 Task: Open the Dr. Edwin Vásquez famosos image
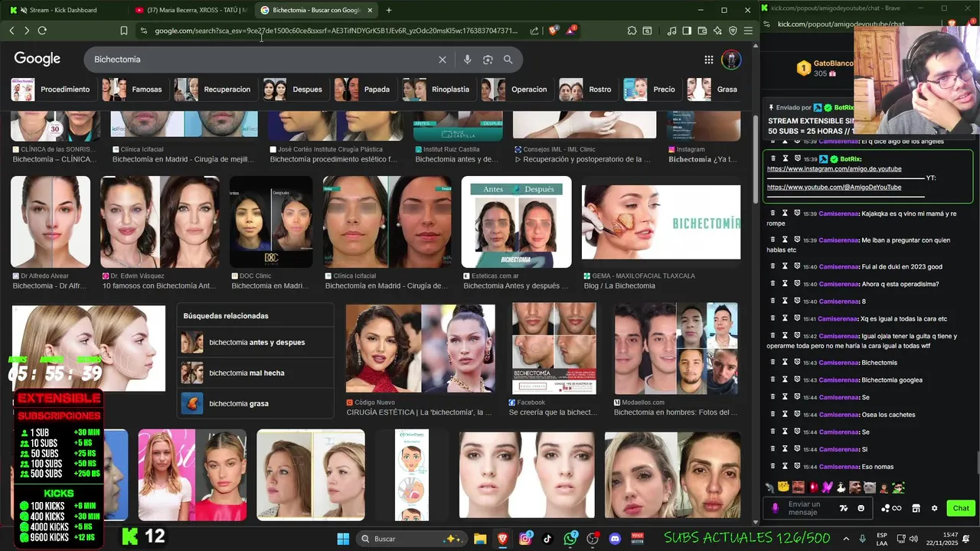click(x=160, y=222)
